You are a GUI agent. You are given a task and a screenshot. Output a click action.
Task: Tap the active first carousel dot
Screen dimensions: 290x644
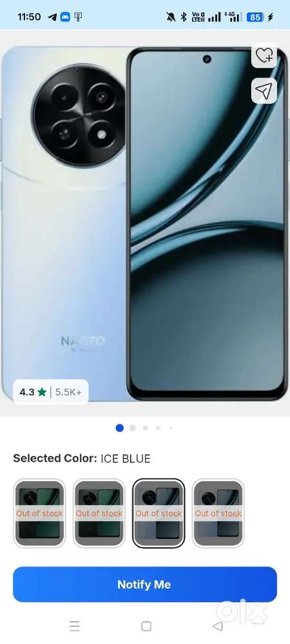pos(119,428)
